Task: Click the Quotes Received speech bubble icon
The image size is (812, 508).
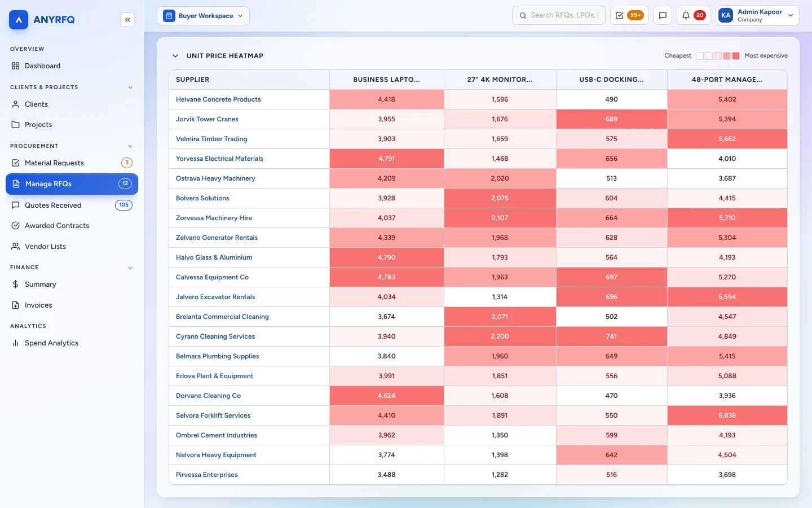Action: [x=16, y=205]
